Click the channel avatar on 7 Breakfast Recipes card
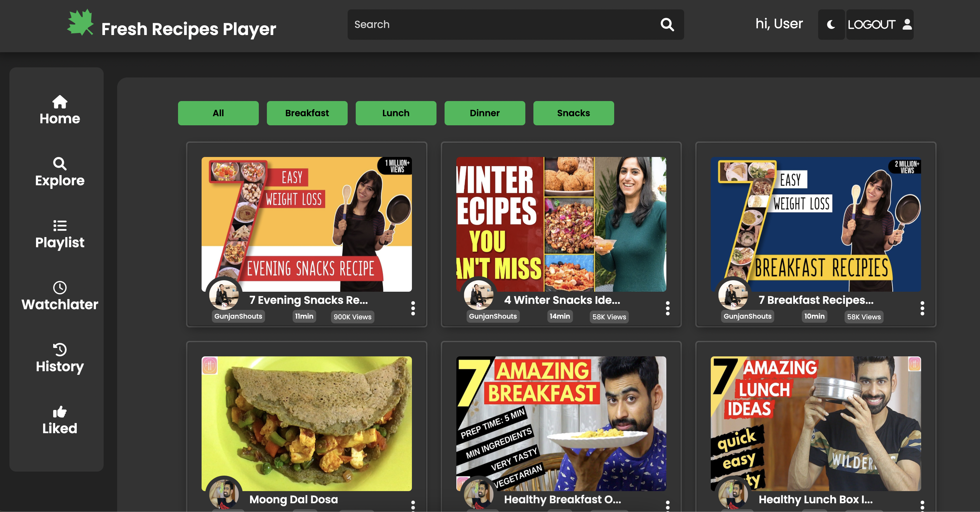This screenshot has height=512, width=980. [x=733, y=294]
